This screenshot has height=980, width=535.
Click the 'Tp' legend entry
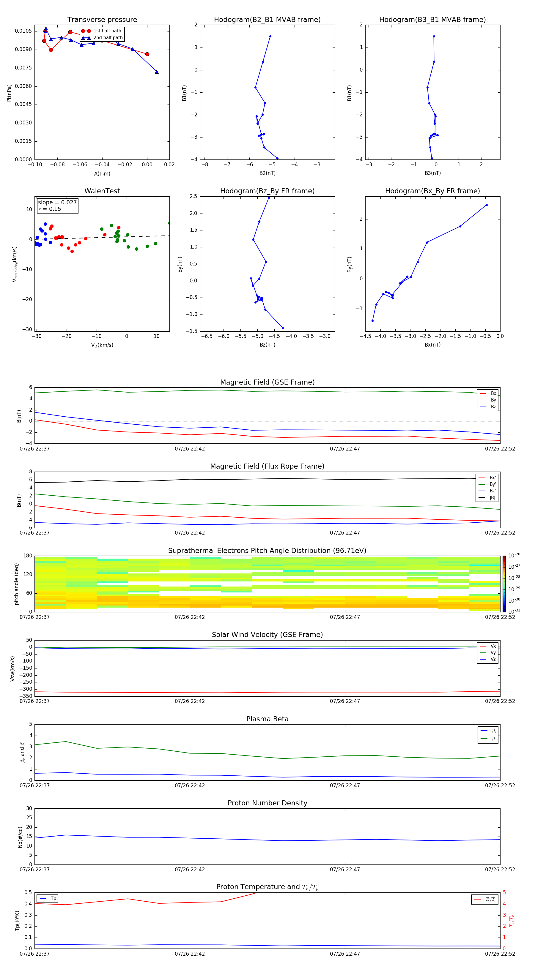pyautogui.click(x=48, y=899)
